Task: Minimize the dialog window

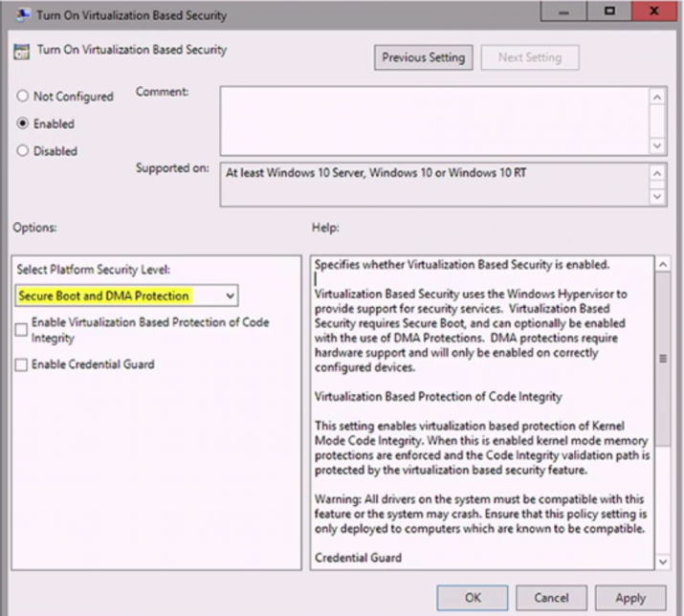Action: click(563, 11)
